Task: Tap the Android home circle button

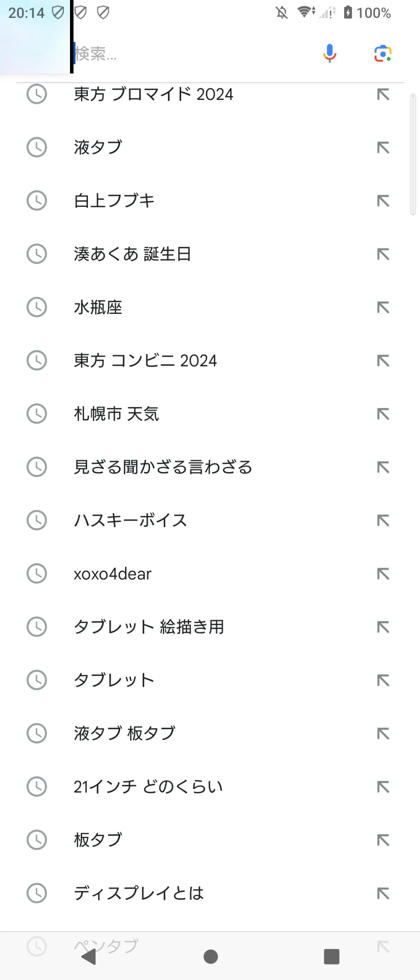Action: (x=211, y=957)
